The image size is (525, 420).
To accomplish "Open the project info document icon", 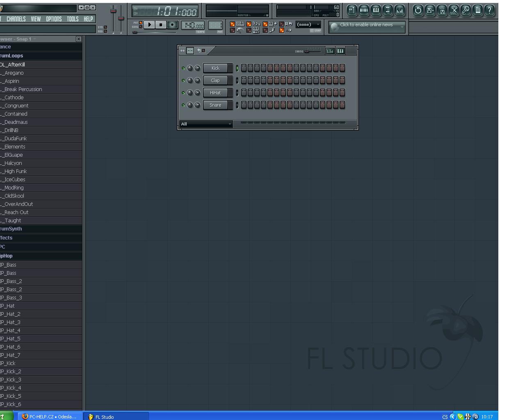I will pyautogui.click(x=478, y=11).
